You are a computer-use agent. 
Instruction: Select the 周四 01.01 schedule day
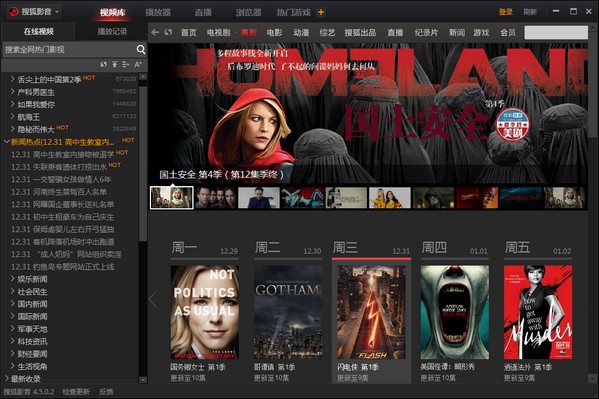[x=455, y=248]
